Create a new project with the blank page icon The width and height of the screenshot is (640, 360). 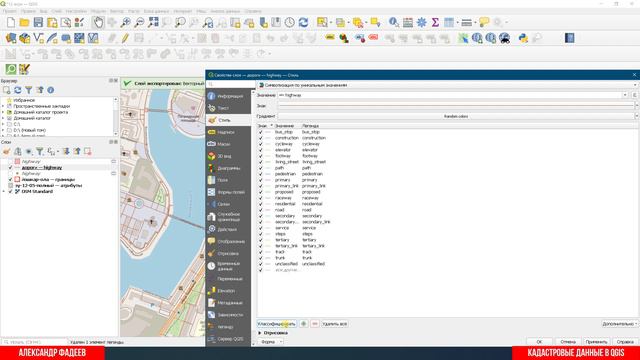point(11,22)
